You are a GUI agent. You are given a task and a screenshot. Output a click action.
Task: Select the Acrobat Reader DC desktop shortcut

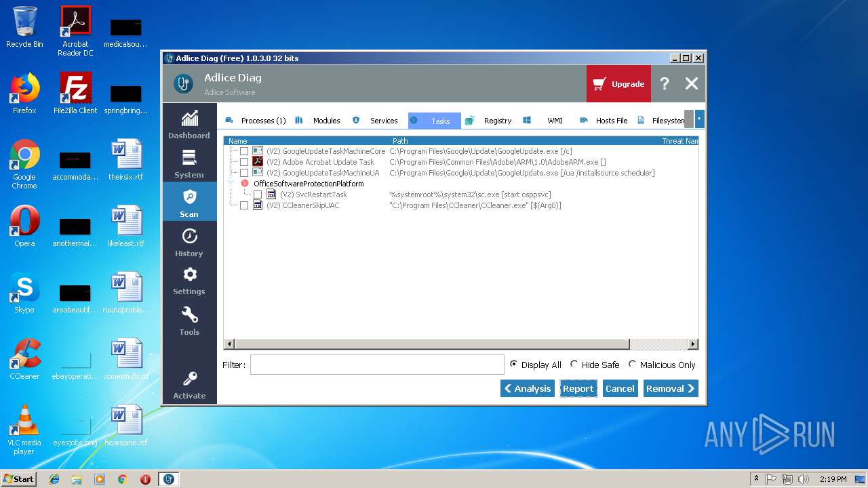pyautogui.click(x=75, y=31)
